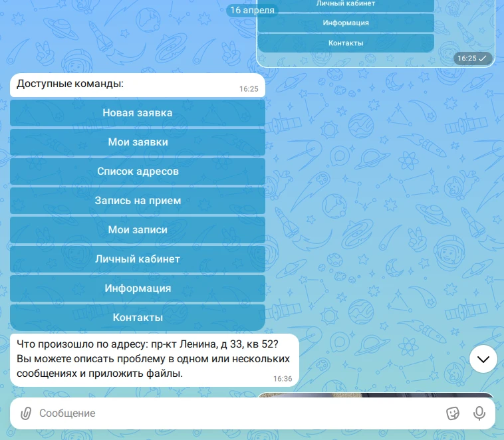Open the partially visible photo thumbnail
504x440 pixels.
[x=376, y=395]
